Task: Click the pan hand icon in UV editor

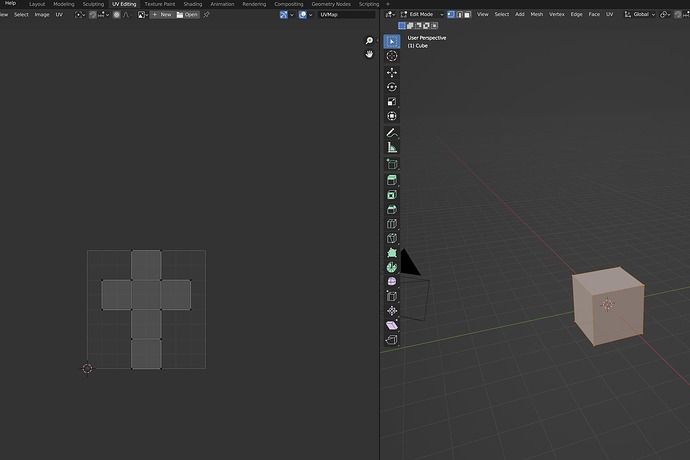Action: coord(369,55)
